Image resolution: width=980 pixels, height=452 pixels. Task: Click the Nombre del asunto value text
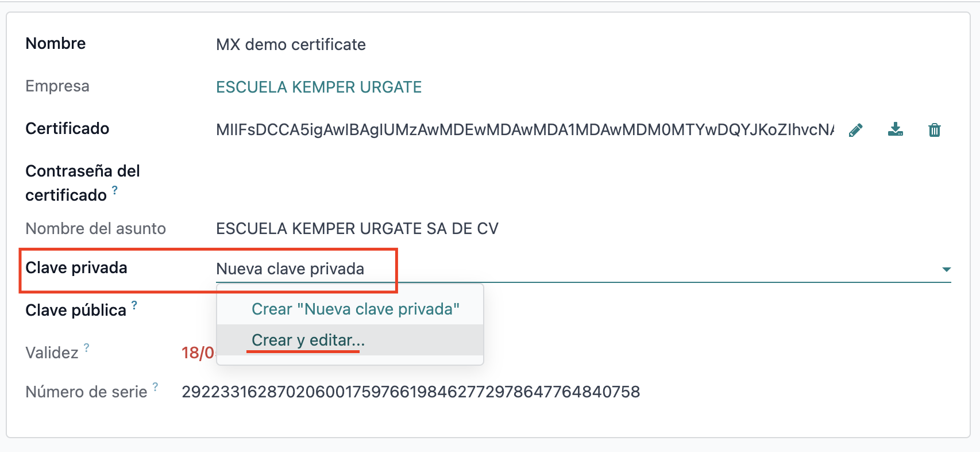point(357,229)
